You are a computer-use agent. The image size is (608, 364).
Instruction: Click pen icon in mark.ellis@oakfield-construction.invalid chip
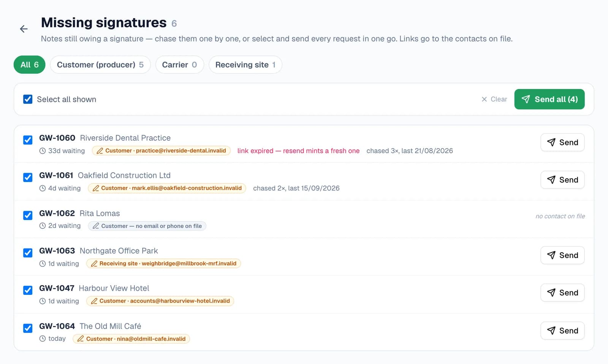point(96,188)
